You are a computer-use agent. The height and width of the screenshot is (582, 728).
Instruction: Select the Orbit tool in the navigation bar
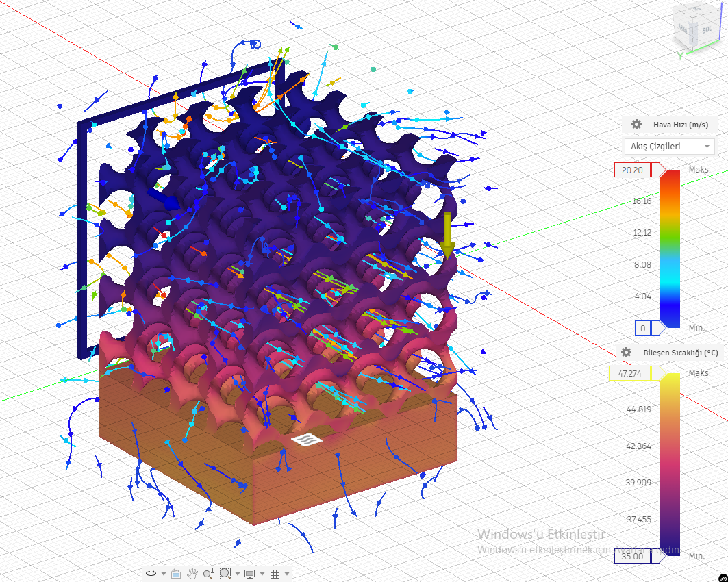point(150,574)
